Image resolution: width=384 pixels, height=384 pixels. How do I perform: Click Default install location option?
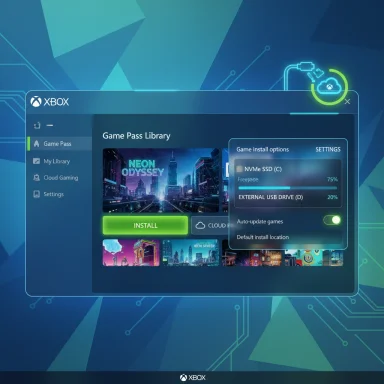[263, 237]
